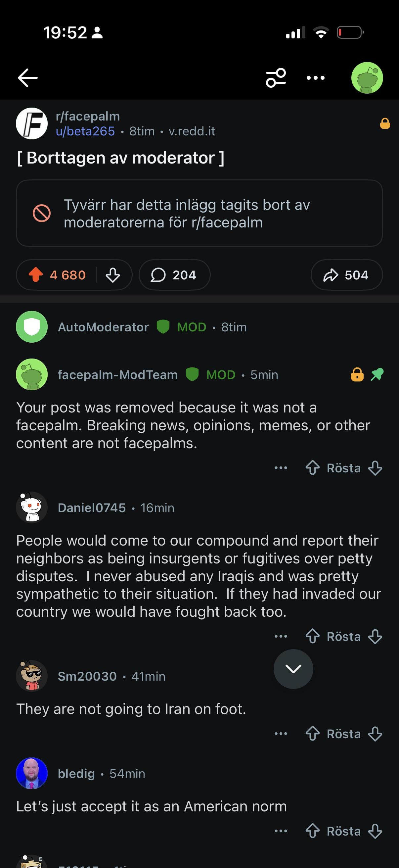Upvote Daniel0745's comment
Image resolution: width=399 pixels, height=868 pixels.
pyautogui.click(x=312, y=637)
